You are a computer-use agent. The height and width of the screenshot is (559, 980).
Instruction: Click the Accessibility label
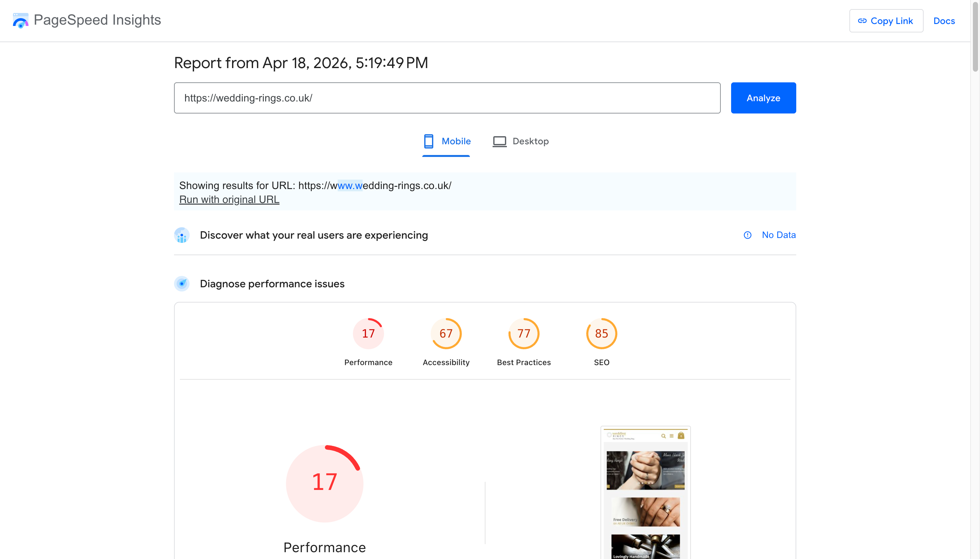coord(446,363)
